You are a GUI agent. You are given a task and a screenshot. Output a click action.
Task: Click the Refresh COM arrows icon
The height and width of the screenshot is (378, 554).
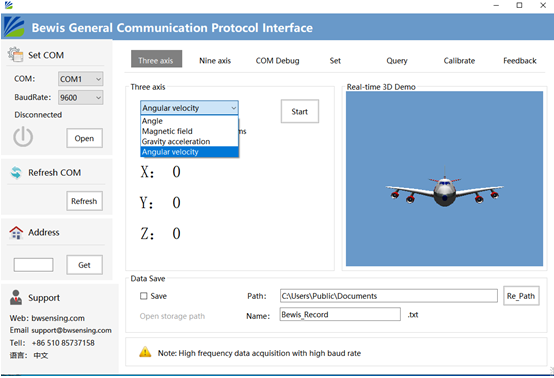click(16, 172)
